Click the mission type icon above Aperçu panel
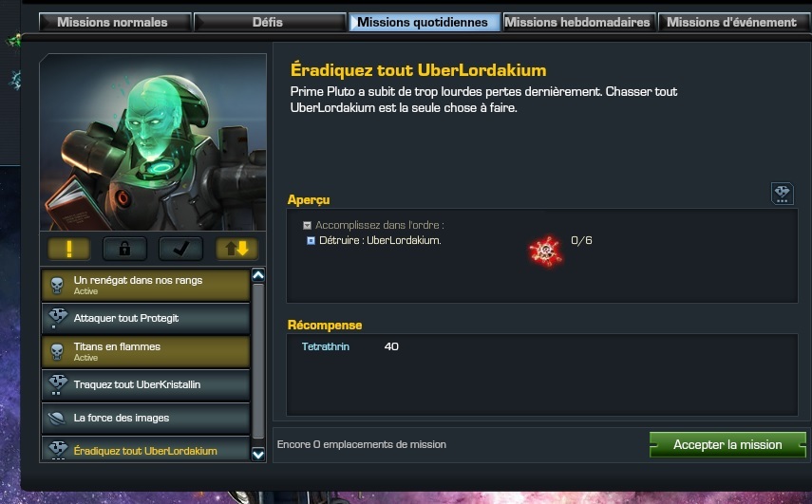Screen dimensions: 812x504 [782, 194]
